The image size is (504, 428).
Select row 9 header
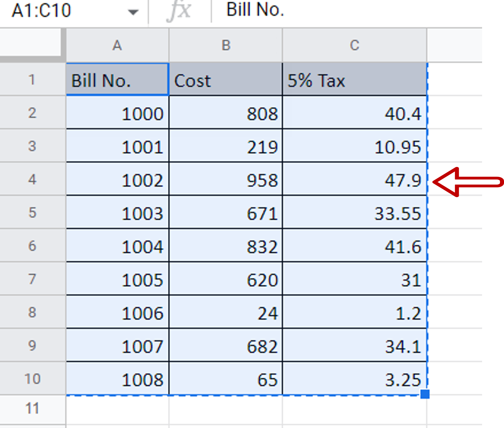point(32,345)
